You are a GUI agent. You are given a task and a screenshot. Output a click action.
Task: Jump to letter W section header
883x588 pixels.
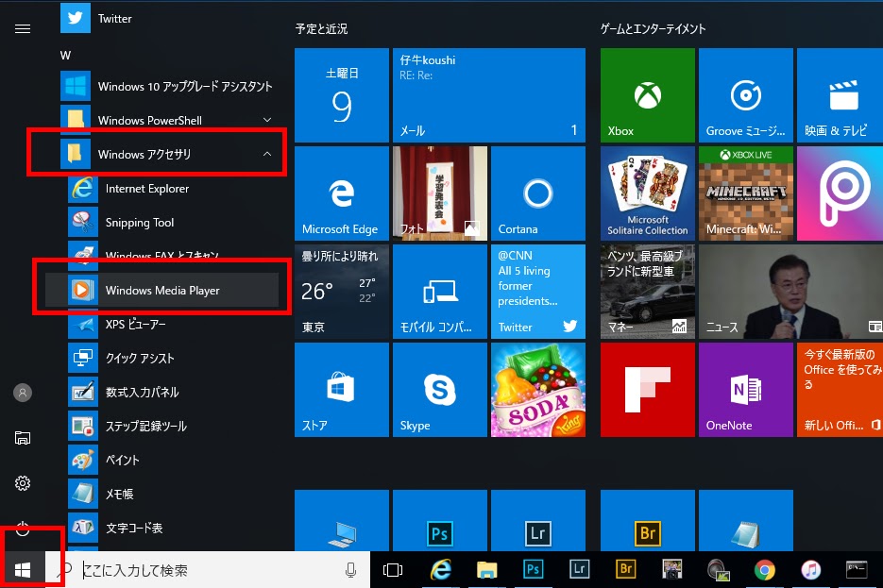pos(65,55)
